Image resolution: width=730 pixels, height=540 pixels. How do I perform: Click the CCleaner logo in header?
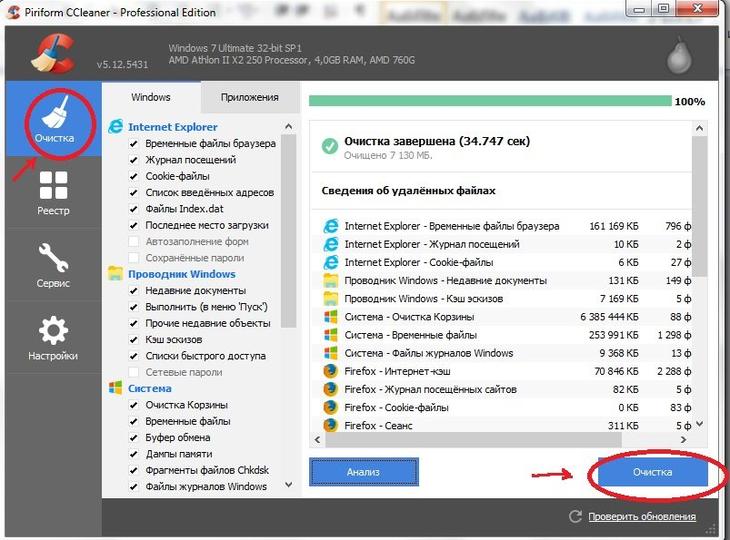pos(53,54)
